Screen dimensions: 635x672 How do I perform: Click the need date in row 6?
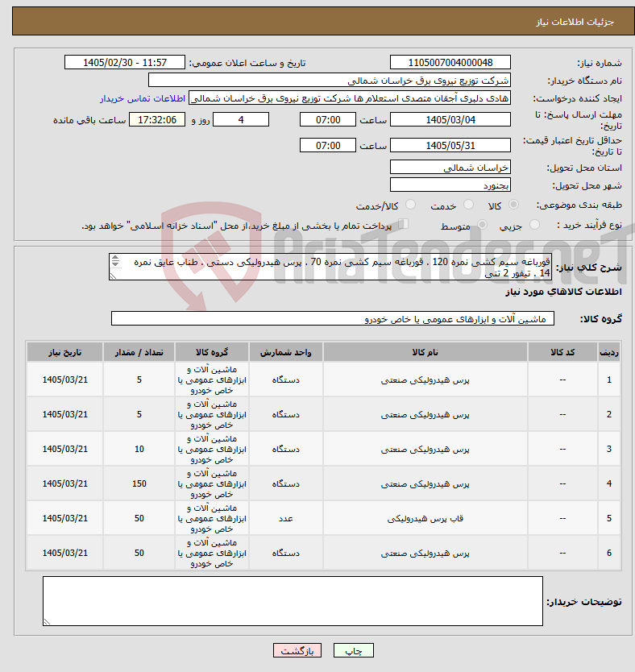click(x=64, y=554)
